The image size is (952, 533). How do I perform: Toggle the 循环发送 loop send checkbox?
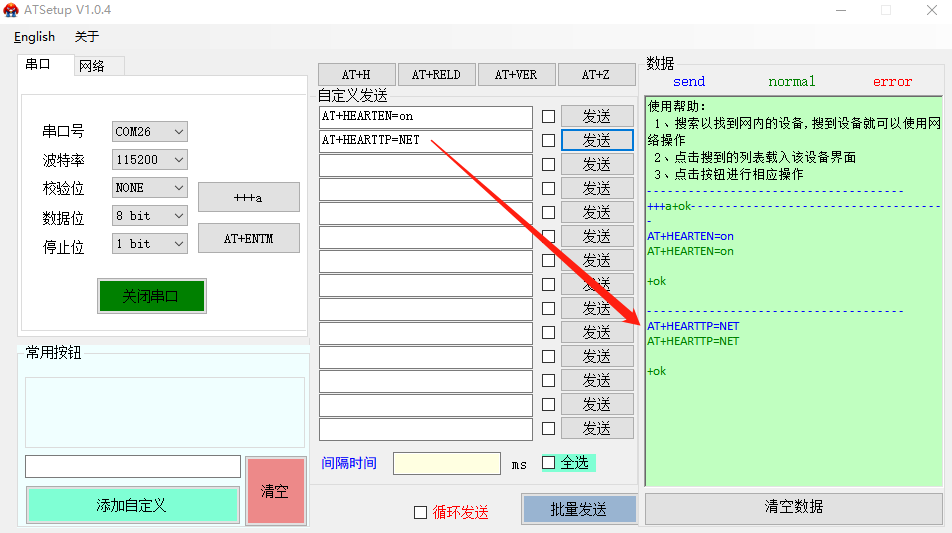421,512
